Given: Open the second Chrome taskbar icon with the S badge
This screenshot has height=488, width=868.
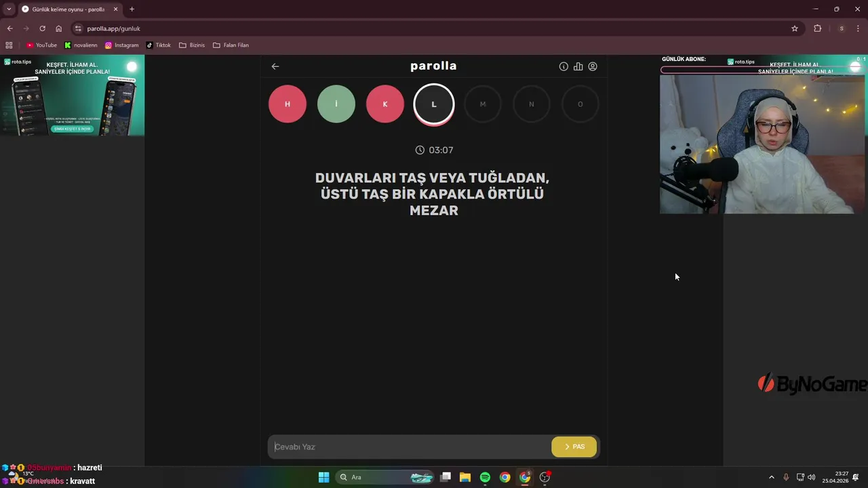Looking at the screenshot, I should point(525,477).
